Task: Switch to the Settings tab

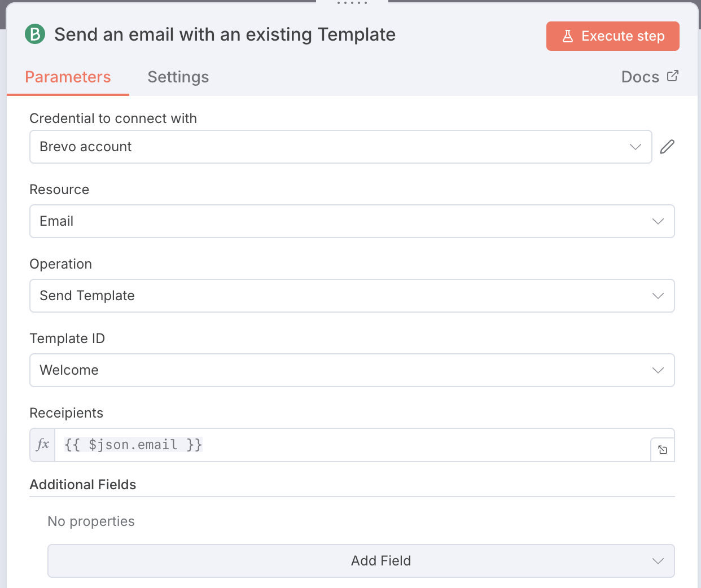Action: 178,77
